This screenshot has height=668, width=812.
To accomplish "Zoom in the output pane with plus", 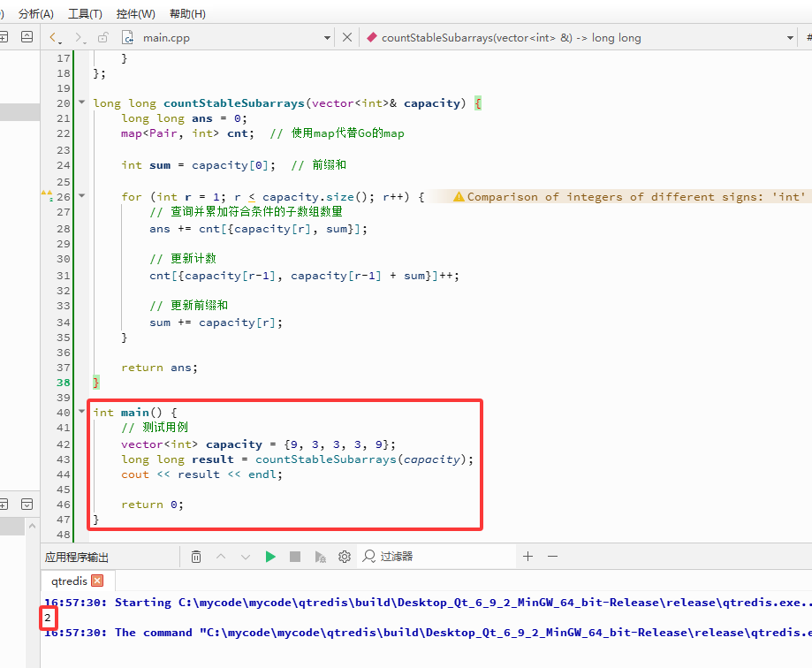I will [x=527, y=557].
